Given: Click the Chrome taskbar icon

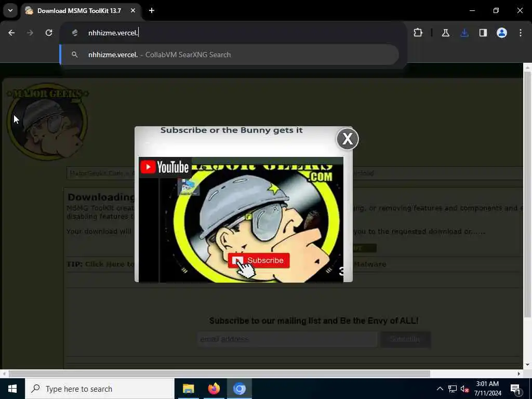Looking at the screenshot, I should tap(239, 389).
